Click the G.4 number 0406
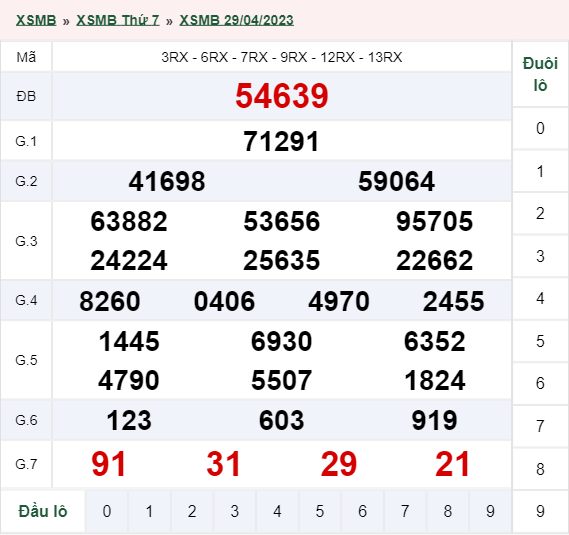The width and height of the screenshot is (569, 535). pos(224,301)
